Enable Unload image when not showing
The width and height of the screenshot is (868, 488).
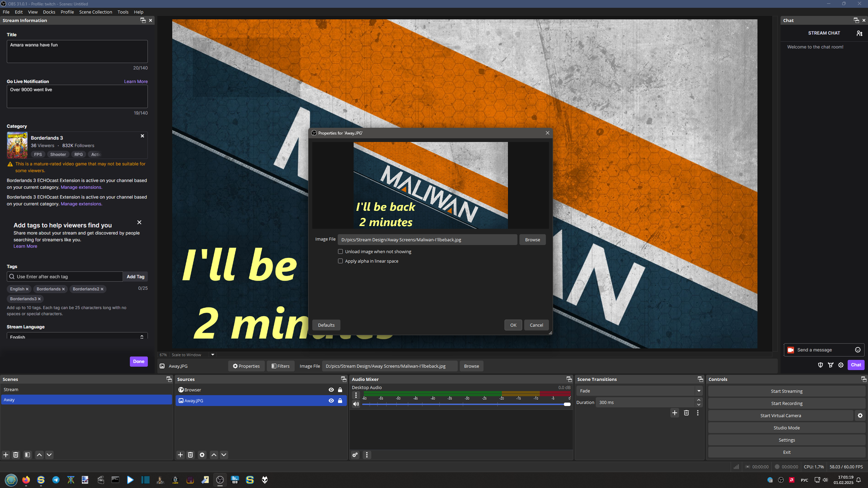340,251
